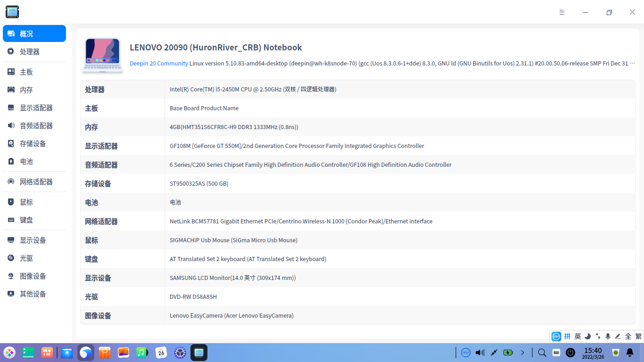Open 键盘 in the sidebar

point(34,220)
